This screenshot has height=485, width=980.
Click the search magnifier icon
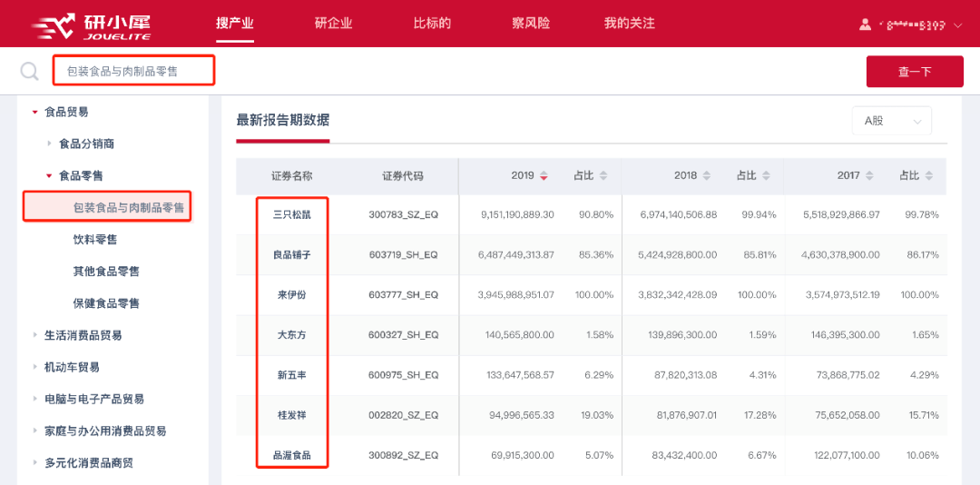click(x=29, y=71)
